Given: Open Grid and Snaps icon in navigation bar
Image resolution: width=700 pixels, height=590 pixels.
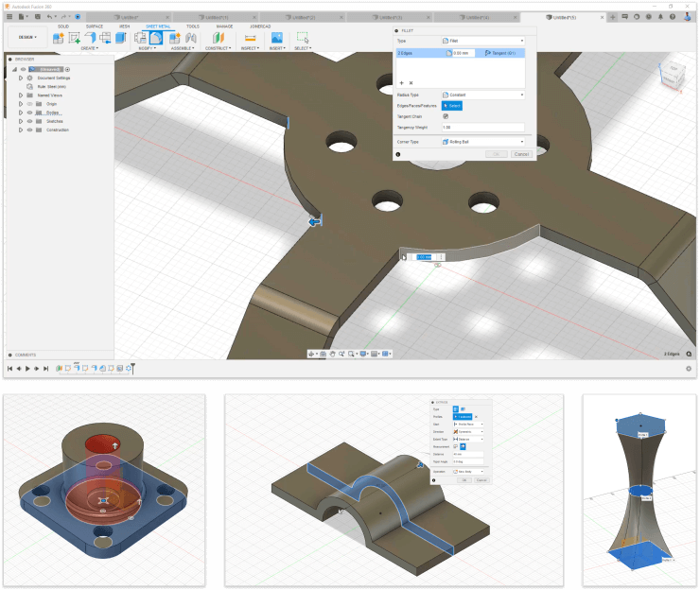Looking at the screenshot, I should pyautogui.click(x=375, y=354).
